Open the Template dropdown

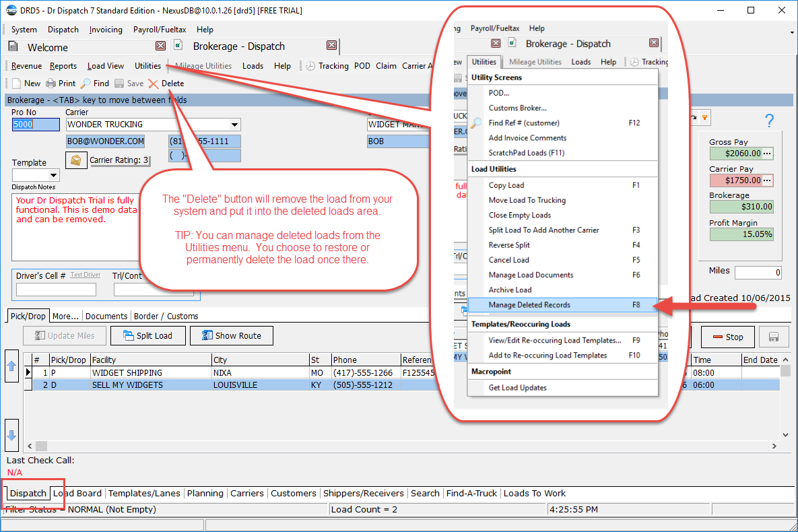pos(53,176)
